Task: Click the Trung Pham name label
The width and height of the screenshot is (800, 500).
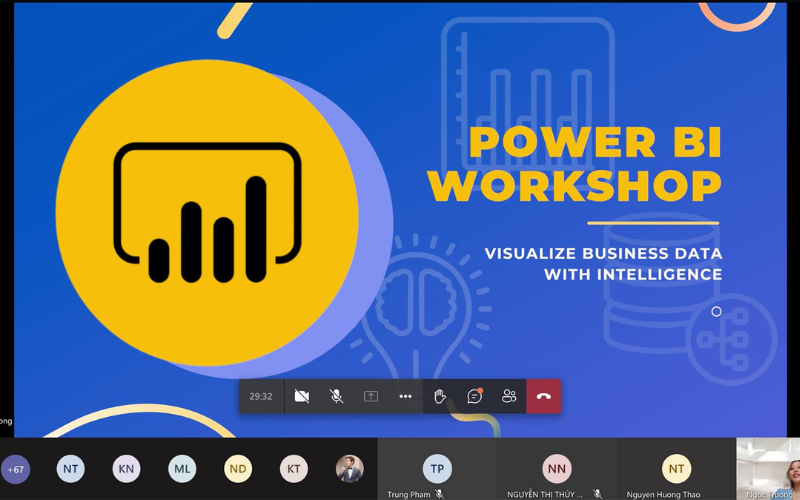Action: click(x=409, y=494)
